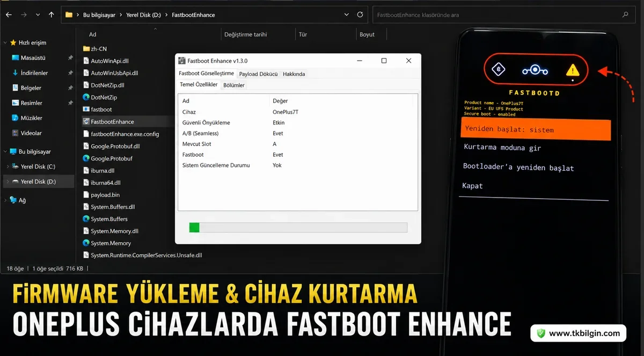
Task: Select the payload.bin file
Action: tap(101, 195)
